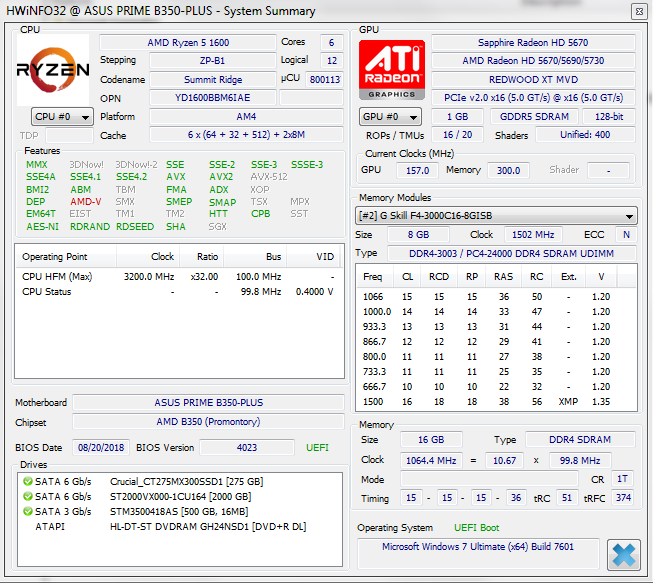This screenshot has height=583, width=653.
Task: Click the Ryzen CPU logo image
Action: (x=53, y=70)
